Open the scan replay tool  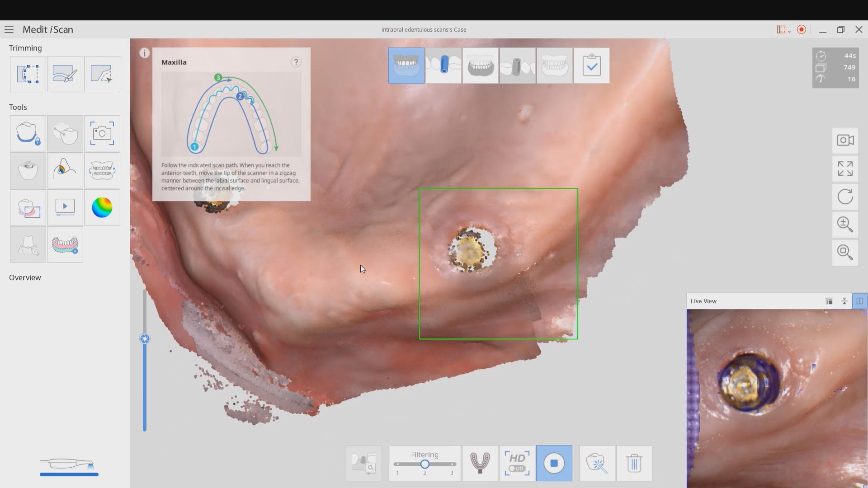click(65, 207)
